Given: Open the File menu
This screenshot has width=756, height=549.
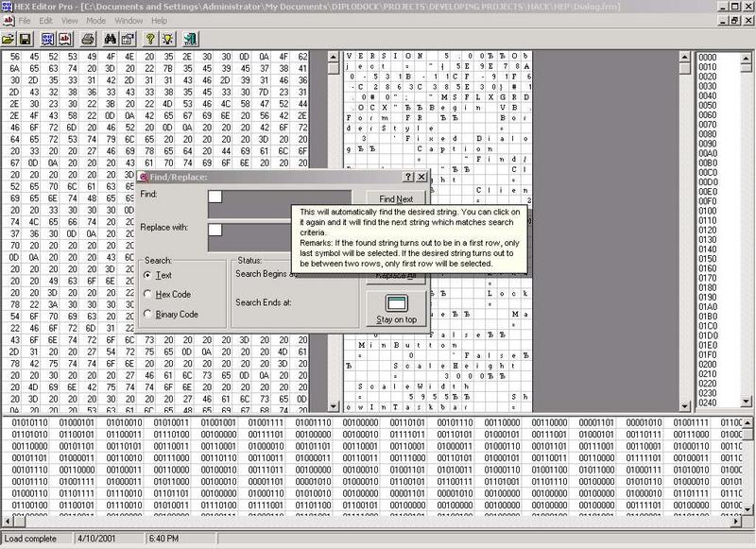Looking at the screenshot, I should [25, 21].
